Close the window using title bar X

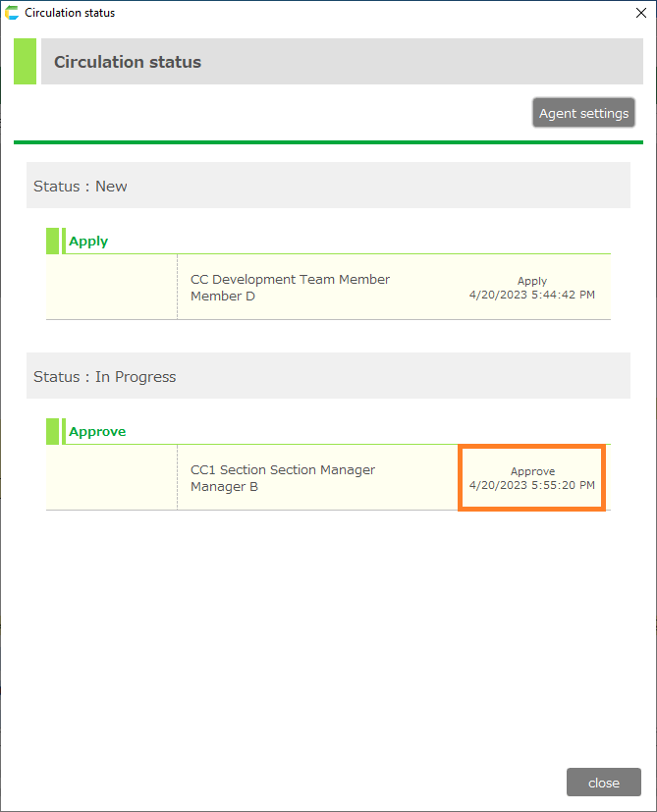[x=641, y=13]
